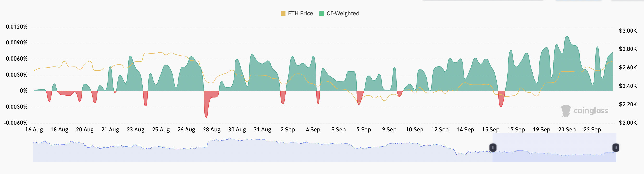
Task: Click the -0.0060% bottom axis label
Action: 16,123
